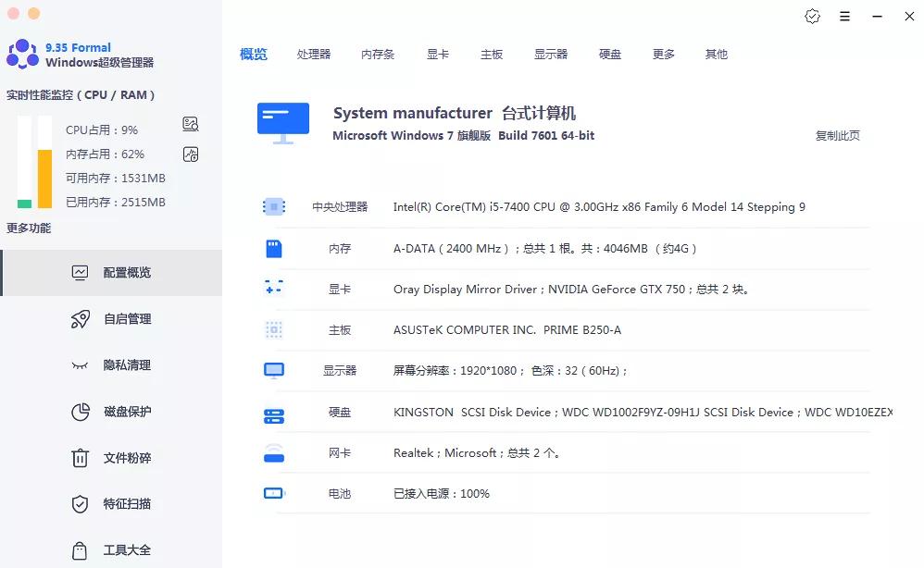Switch to the 显卡 tab
The width and height of the screenshot is (924, 568).
point(437,54)
